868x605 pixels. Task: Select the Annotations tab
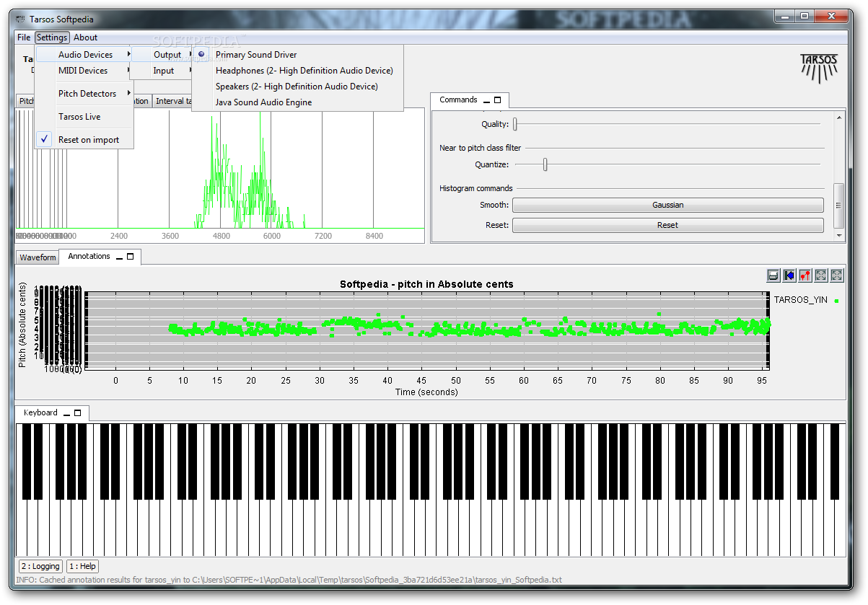(89, 257)
